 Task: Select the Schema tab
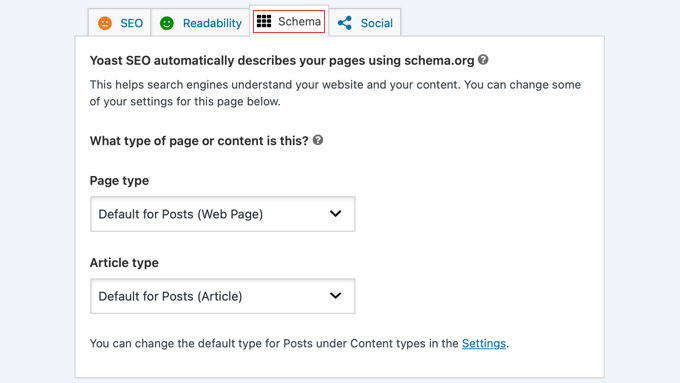289,21
